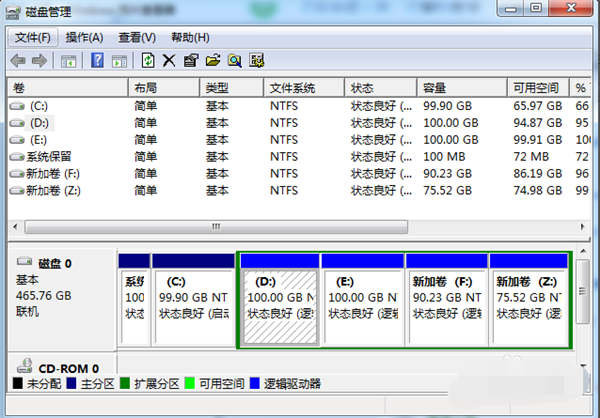
Task: Click the Back arrow toolbar icon
Action: [18, 61]
